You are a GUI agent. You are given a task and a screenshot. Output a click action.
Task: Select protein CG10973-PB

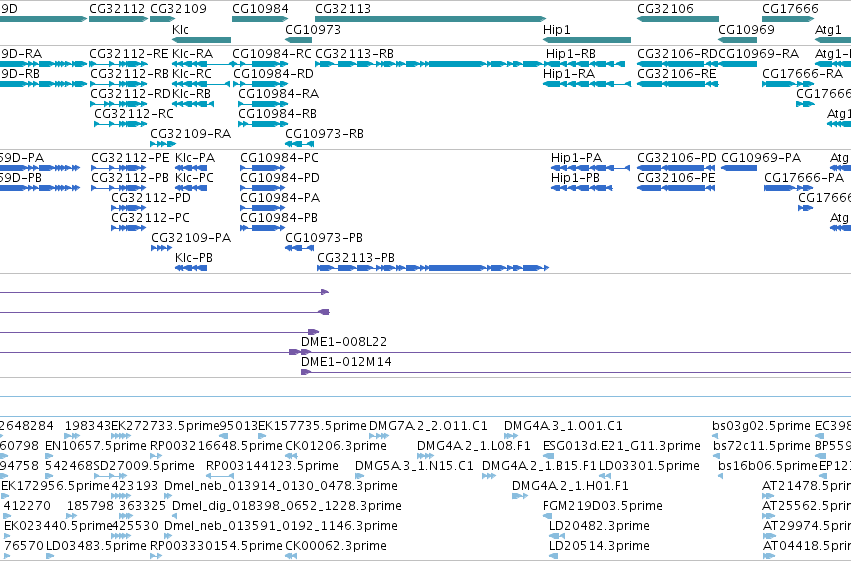(x=323, y=238)
